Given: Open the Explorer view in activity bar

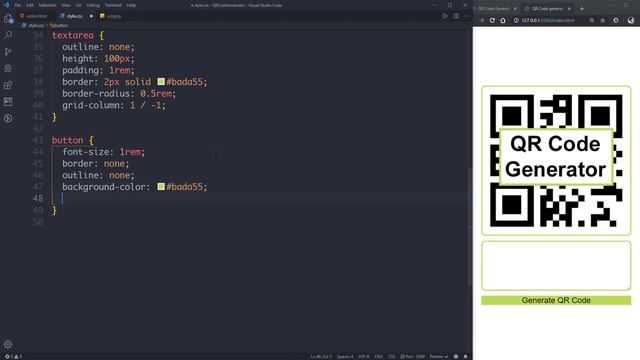Looking at the screenshot, I should tap(8, 19).
